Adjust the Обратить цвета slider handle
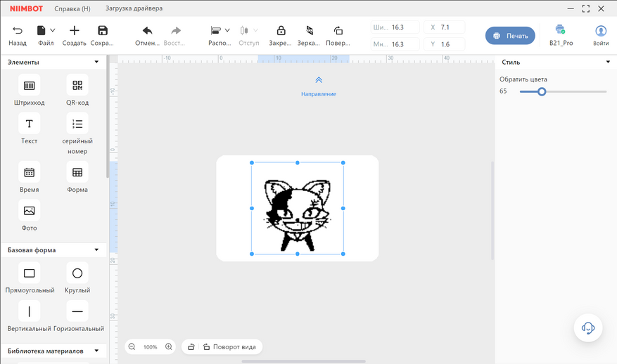This screenshot has width=617, height=364. click(x=542, y=91)
